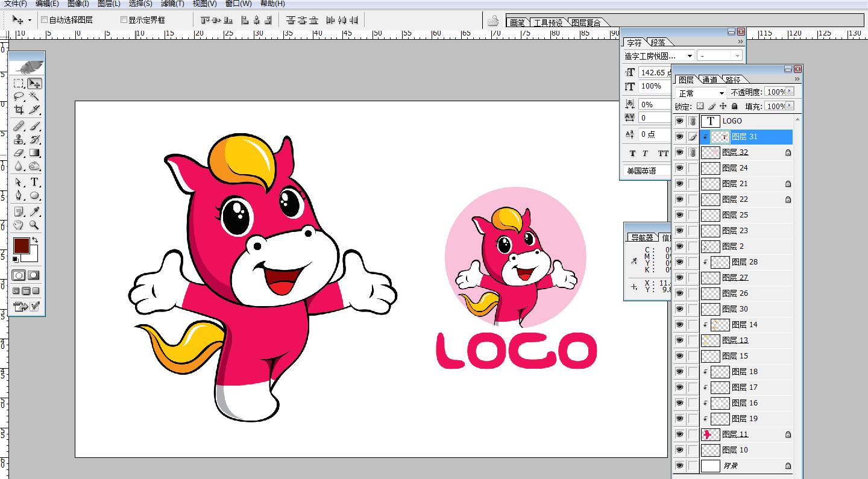This screenshot has height=479, width=868.
Task: Select the Path Selection arrow tool
Action: (x=19, y=183)
